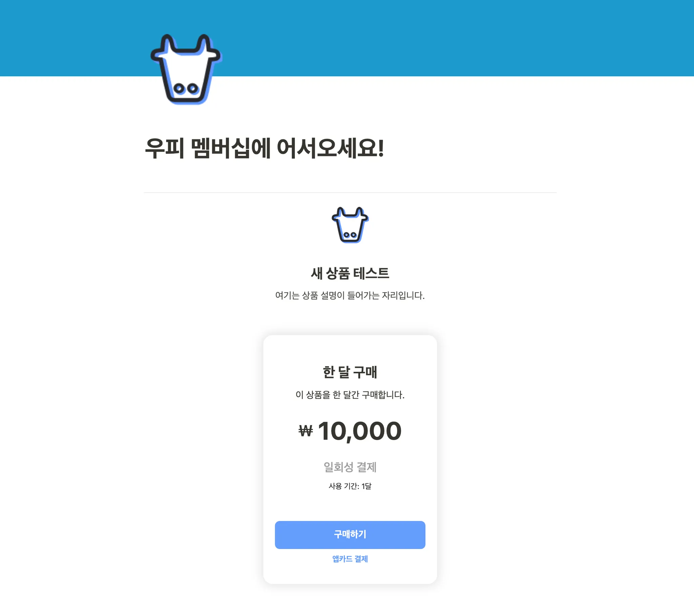Click the product description text
Image resolution: width=694 pixels, height=616 pixels.
[350, 295]
